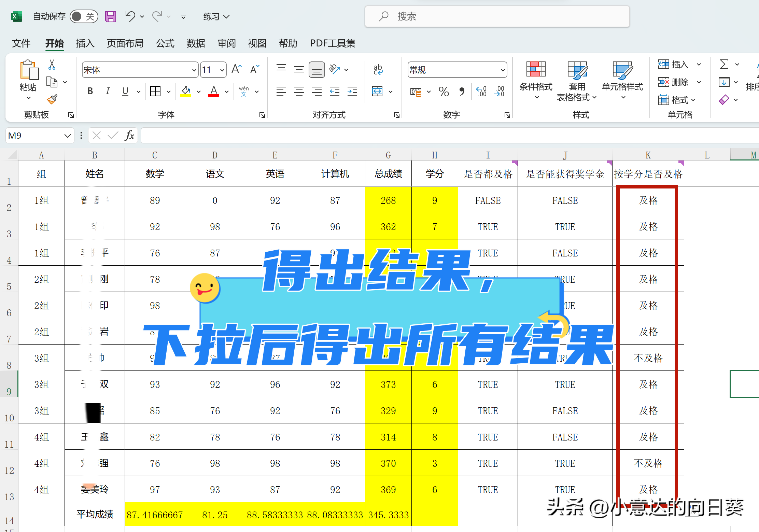Switch to the 审阅 tab
The width and height of the screenshot is (759, 532).
tap(227, 43)
